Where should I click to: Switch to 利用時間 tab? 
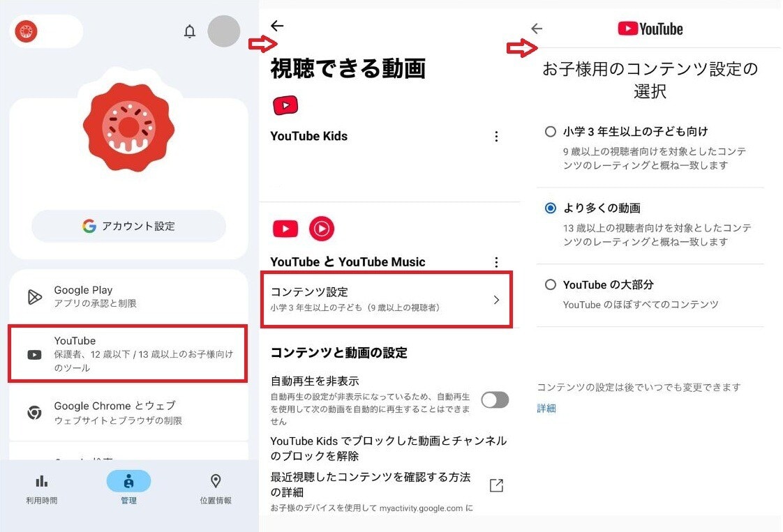pyautogui.click(x=42, y=489)
